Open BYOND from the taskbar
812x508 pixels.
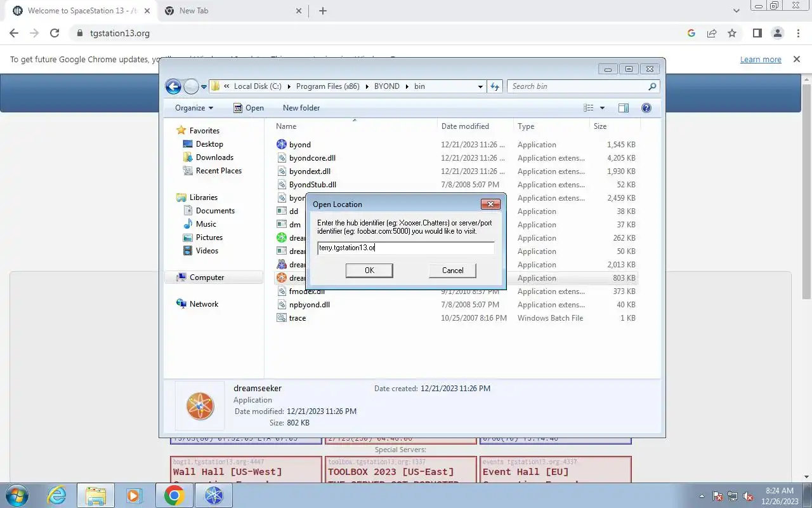pyautogui.click(x=214, y=495)
